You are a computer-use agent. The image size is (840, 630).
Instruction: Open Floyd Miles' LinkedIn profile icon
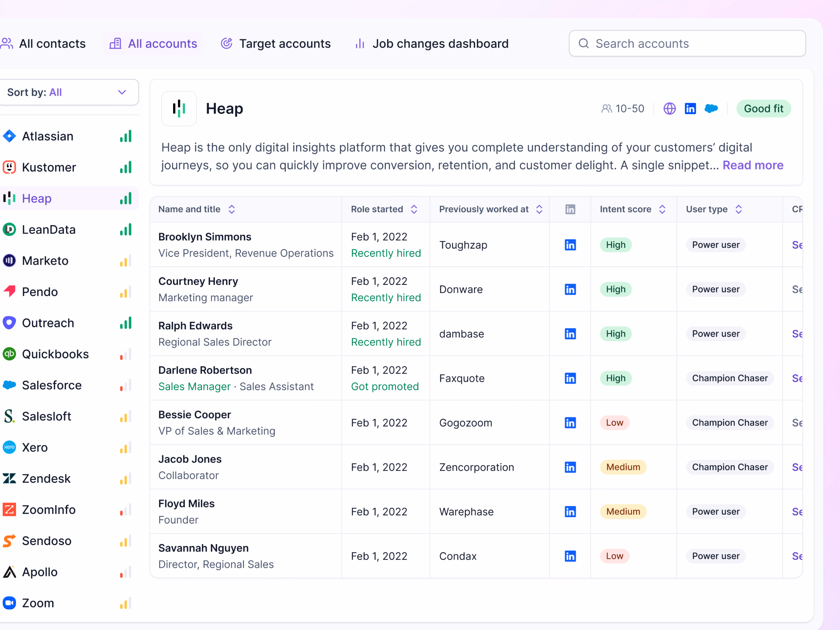pyautogui.click(x=570, y=512)
